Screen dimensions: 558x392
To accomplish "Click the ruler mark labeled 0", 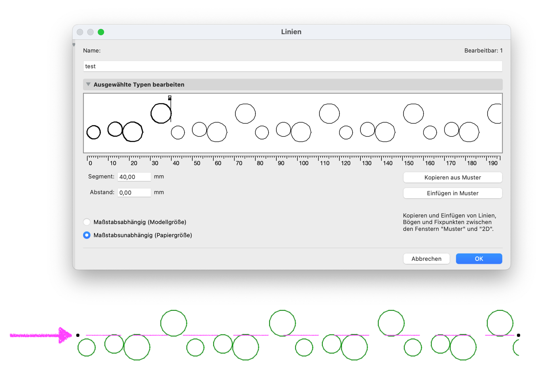I will point(91,163).
